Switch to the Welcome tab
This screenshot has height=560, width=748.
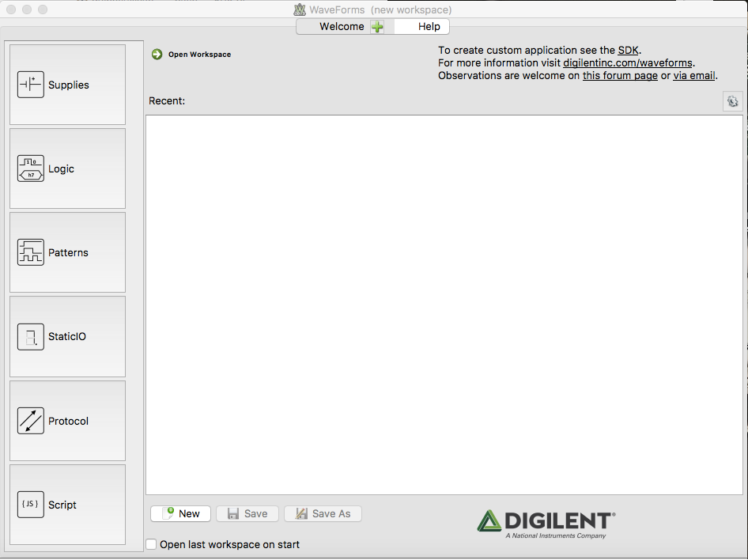[342, 27]
